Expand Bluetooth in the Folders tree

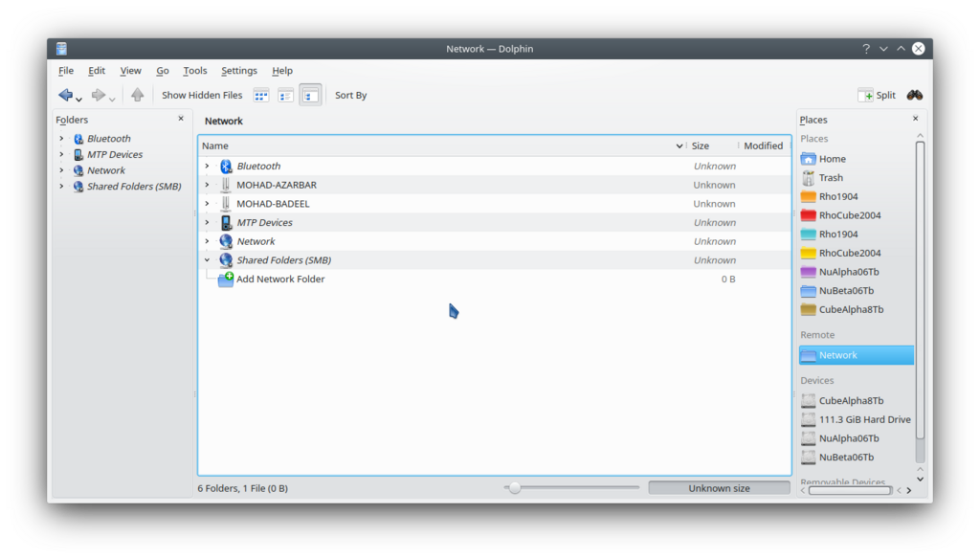click(x=61, y=138)
